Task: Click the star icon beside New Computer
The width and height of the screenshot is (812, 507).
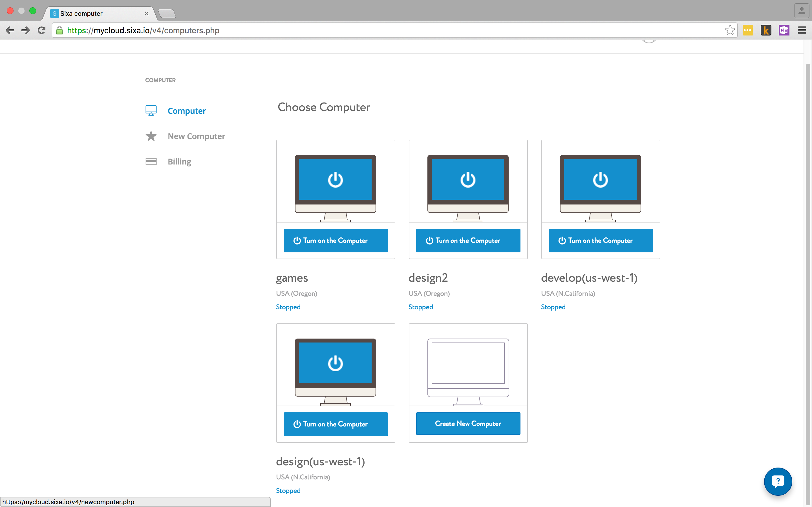Action: [151, 136]
